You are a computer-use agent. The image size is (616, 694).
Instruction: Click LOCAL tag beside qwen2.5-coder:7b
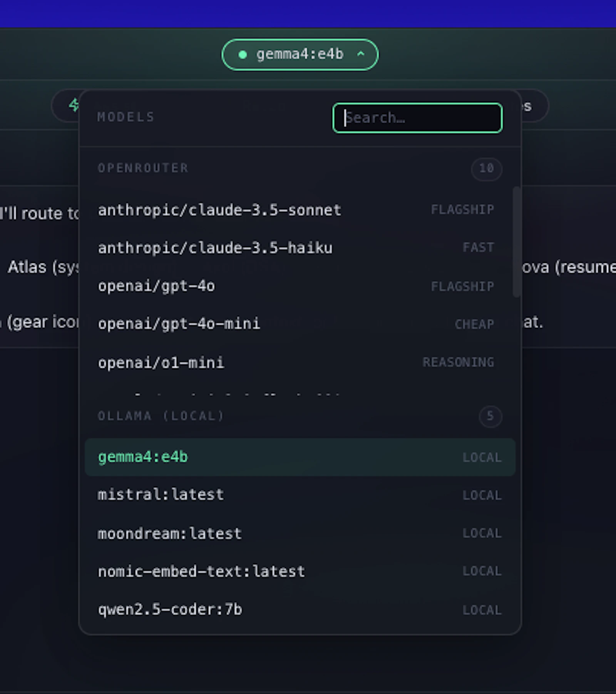pos(482,610)
